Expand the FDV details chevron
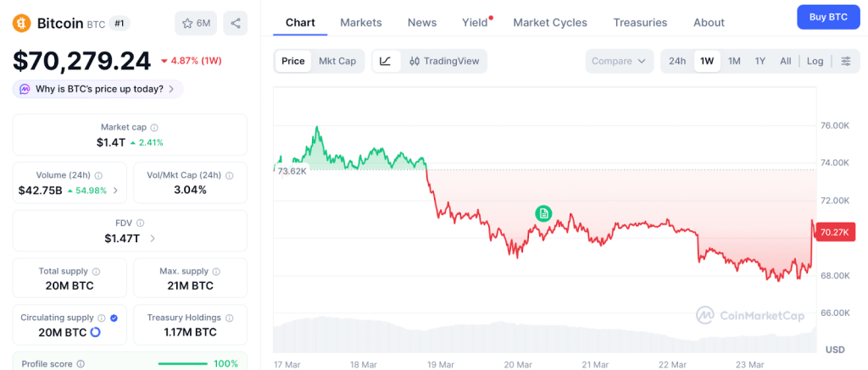The image size is (868, 370). tap(153, 239)
